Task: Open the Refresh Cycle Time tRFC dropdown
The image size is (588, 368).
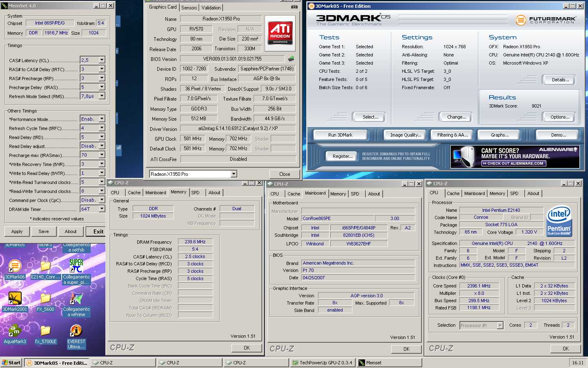Action: click(102, 128)
